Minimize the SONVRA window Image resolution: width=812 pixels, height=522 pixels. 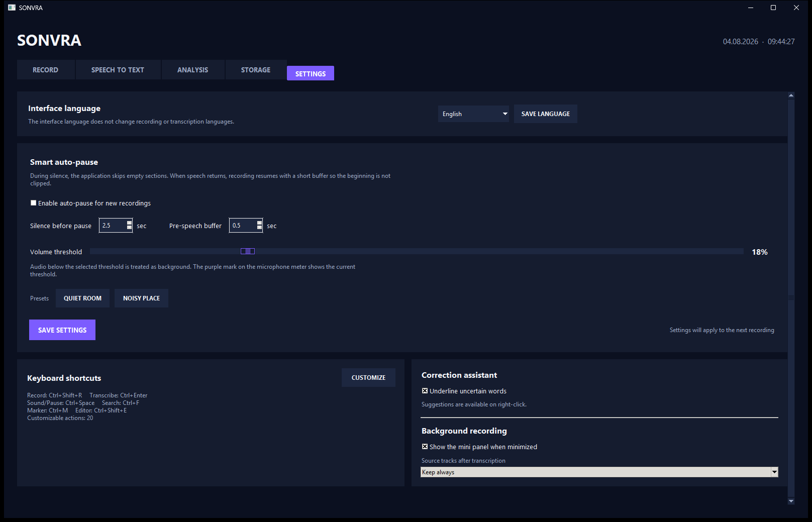point(751,8)
